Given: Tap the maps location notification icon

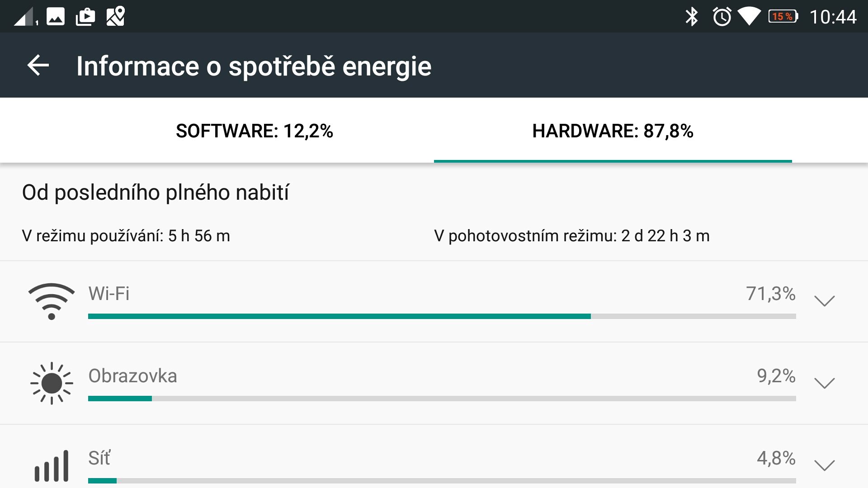Looking at the screenshot, I should [x=115, y=16].
